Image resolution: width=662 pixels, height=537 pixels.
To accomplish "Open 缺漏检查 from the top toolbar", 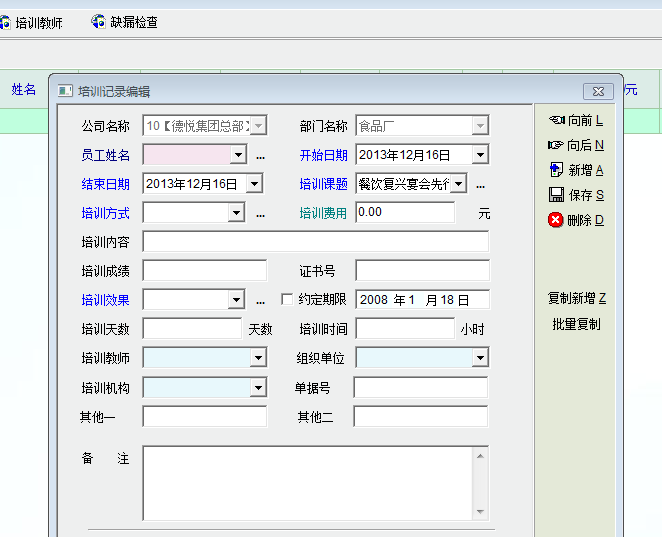I will pos(125,22).
